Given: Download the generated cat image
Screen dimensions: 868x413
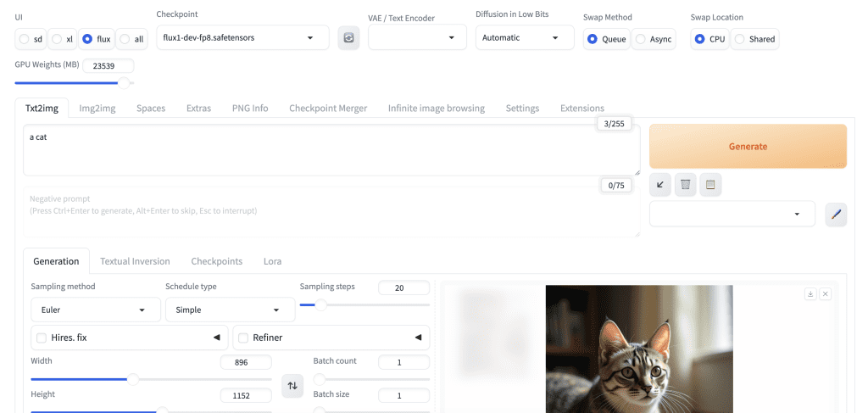Looking at the screenshot, I should (810, 294).
